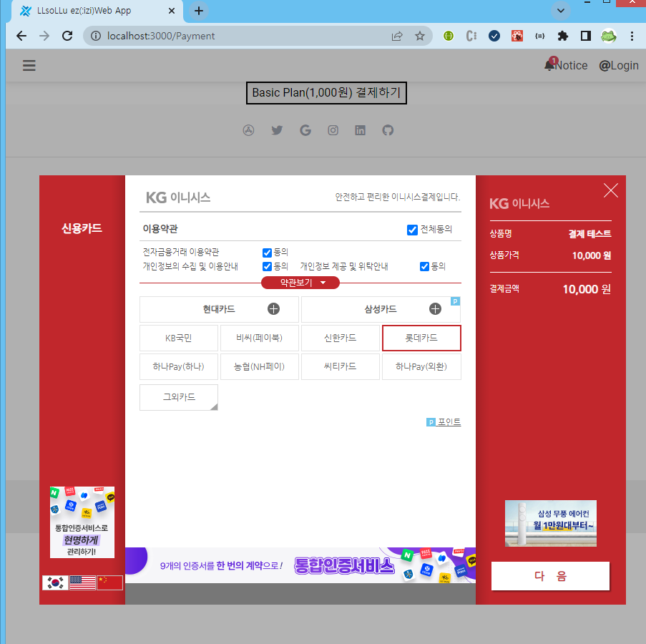Reload the page
Image resolution: width=646 pixels, height=644 pixels.
(67, 36)
